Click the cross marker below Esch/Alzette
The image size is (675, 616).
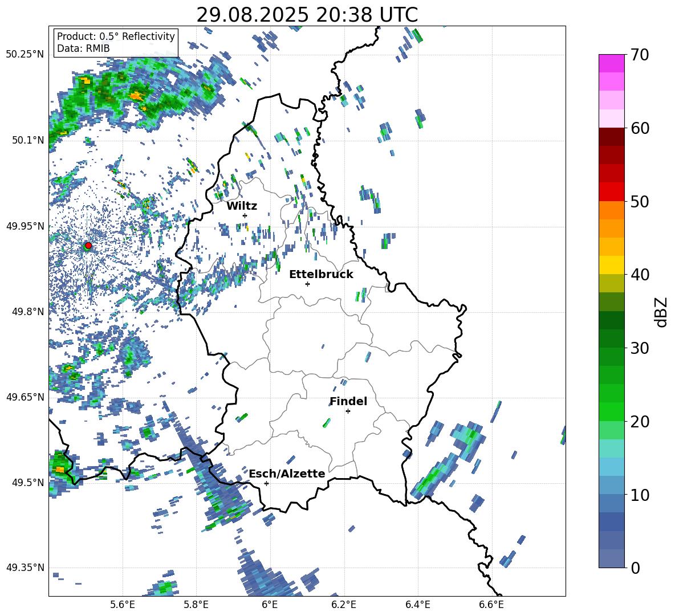[266, 483]
